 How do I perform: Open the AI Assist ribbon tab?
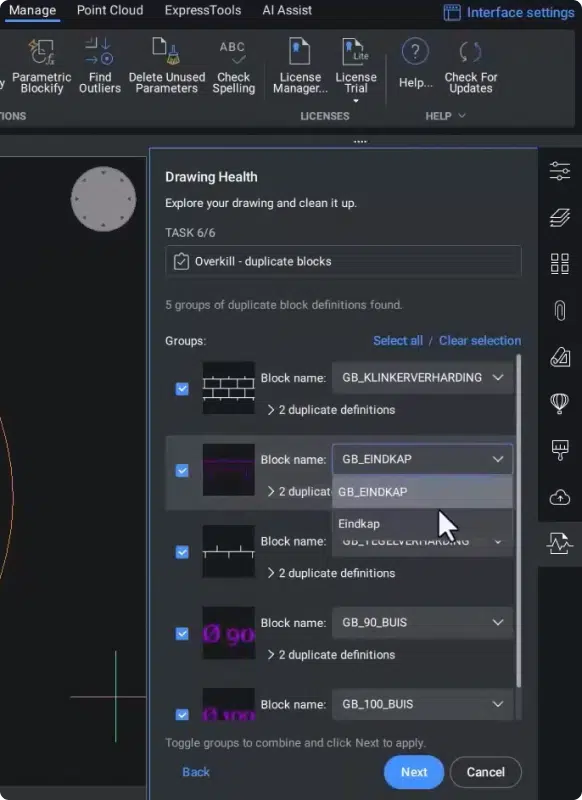[287, 10]
